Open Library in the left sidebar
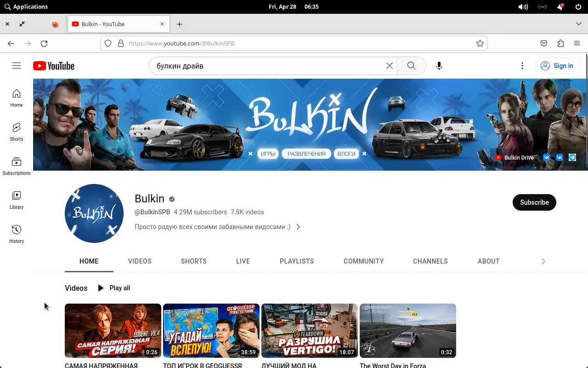Viewport: 588px width, 368px height. [x=17, y=200]
